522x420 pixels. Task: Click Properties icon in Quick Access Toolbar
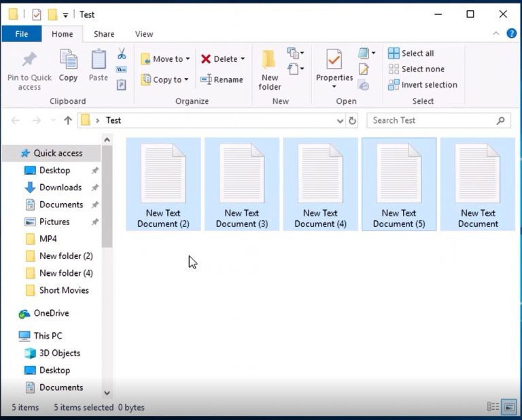[x=37, y=14]
